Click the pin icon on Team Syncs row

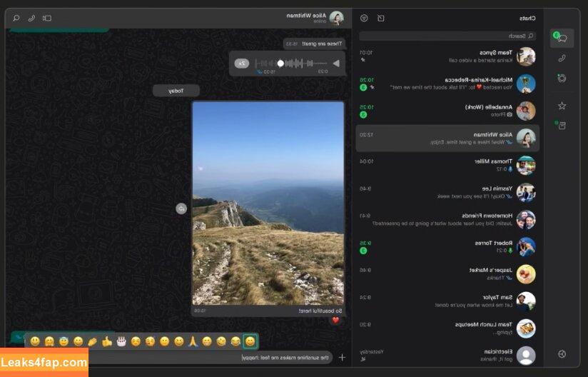pos(363,60)
